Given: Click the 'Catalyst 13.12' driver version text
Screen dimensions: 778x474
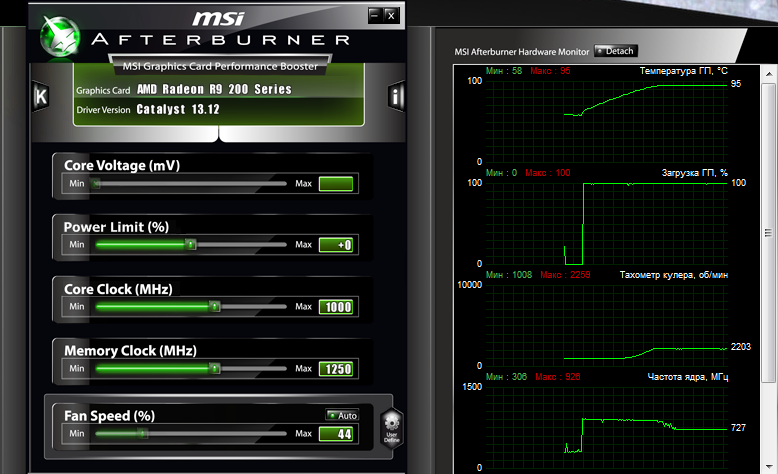Looking at the screenshot, I should [x=178, y=109].
